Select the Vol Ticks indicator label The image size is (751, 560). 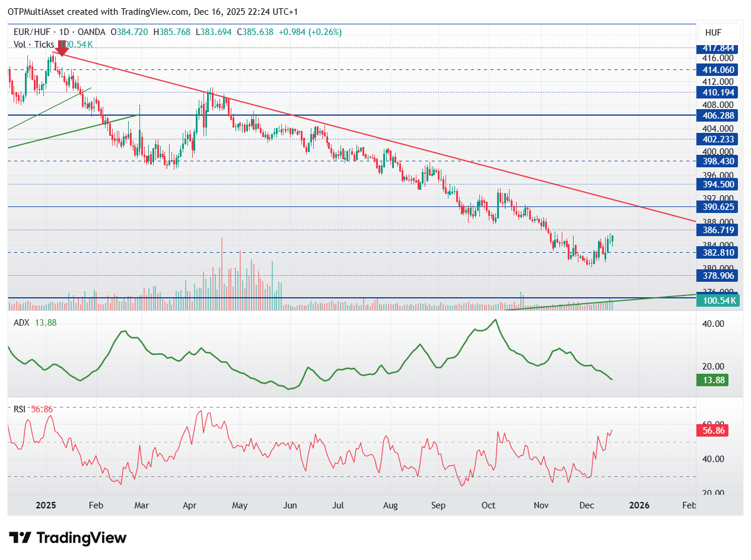coord(34,44)
